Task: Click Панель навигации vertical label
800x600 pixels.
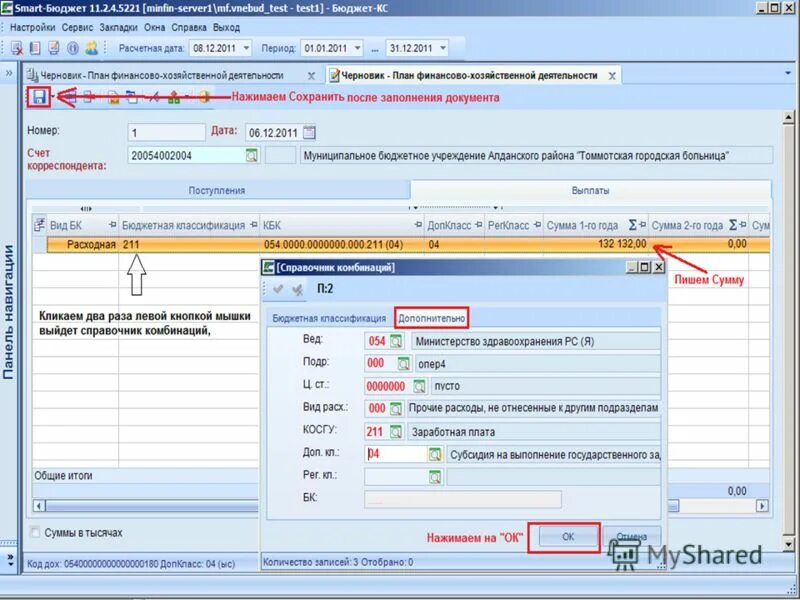Action: tap(8, 311)
